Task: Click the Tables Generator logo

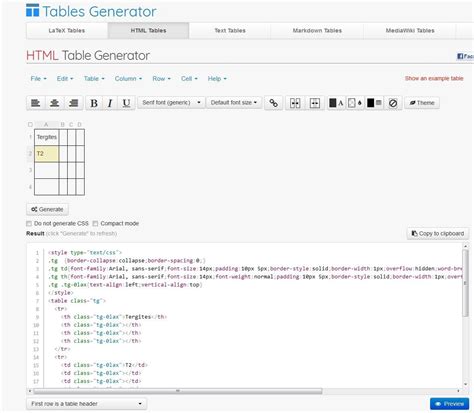Action: tap(91, 11)
